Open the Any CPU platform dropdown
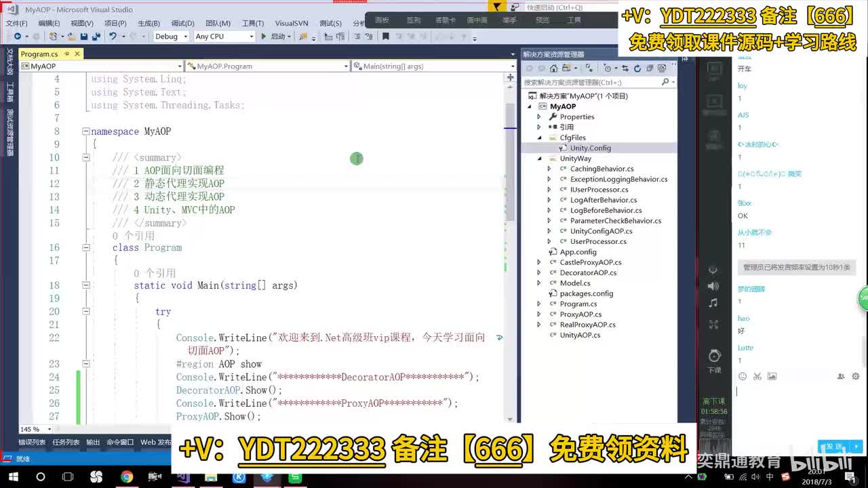The width and height of the screenshot is (868, 488). (x=224, y=37)
